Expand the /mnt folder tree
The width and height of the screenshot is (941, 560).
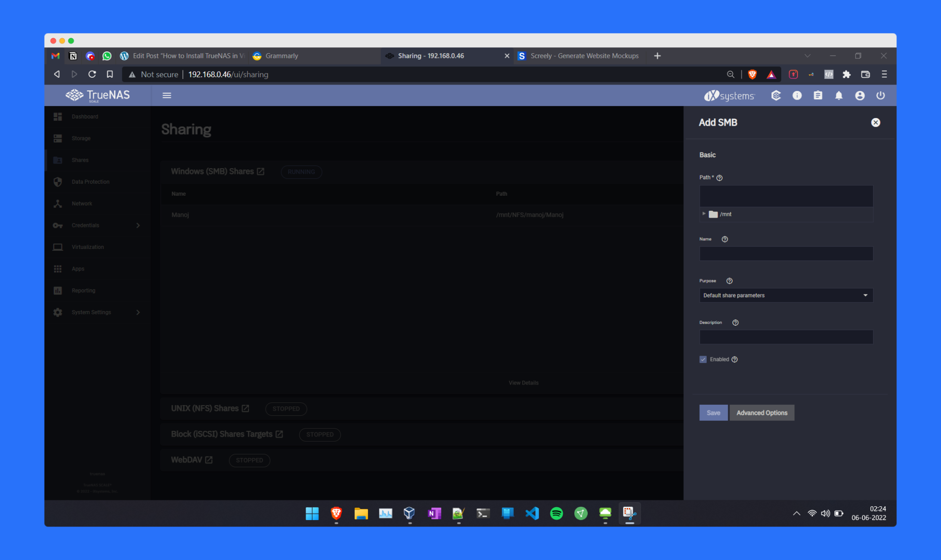click(704, 214)
